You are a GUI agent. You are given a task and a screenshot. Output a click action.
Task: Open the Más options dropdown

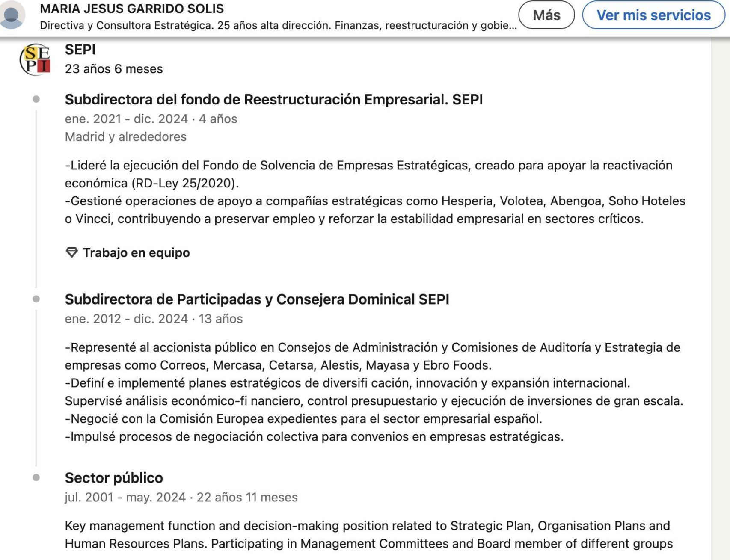pos(546,15)
